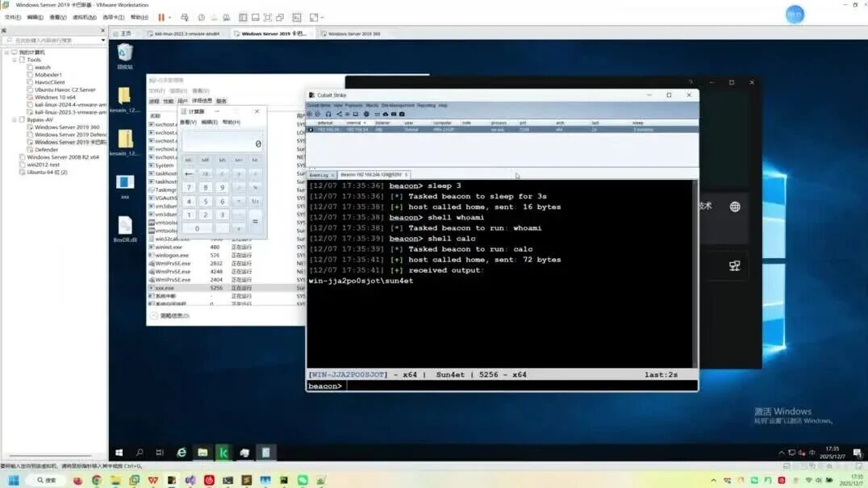Click the 0 button on Calculator

coord(197,228)
